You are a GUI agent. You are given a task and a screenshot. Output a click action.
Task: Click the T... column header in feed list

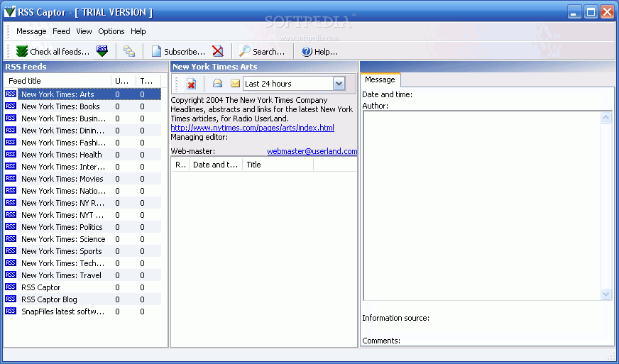(148, 81)
